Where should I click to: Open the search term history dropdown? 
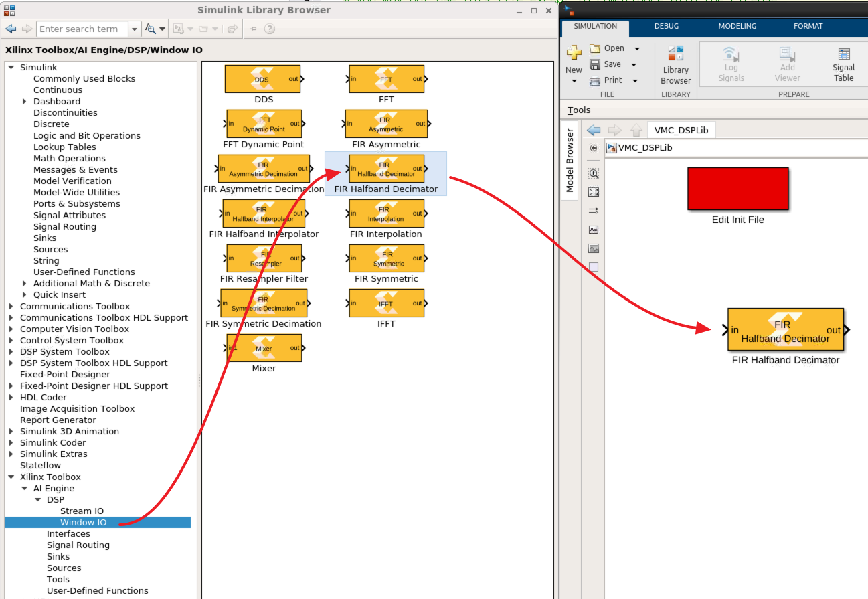(x=135, y=29)
